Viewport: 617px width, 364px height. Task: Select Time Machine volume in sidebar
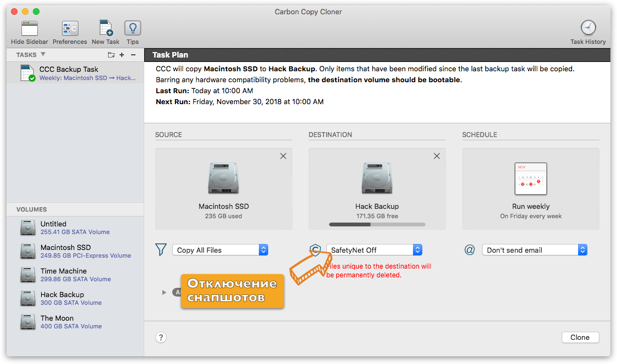pos(75,275)
